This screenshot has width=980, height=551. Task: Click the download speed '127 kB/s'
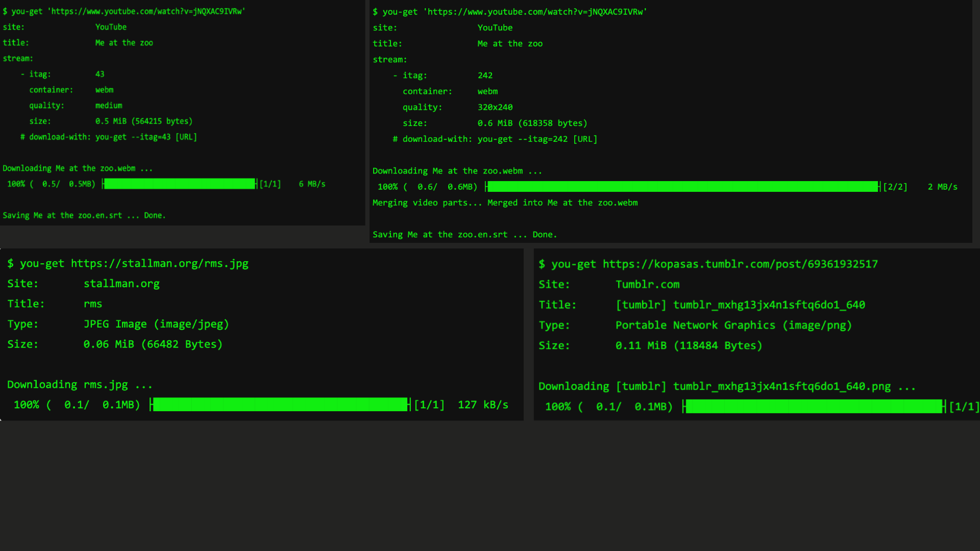[x=483, y=405]
